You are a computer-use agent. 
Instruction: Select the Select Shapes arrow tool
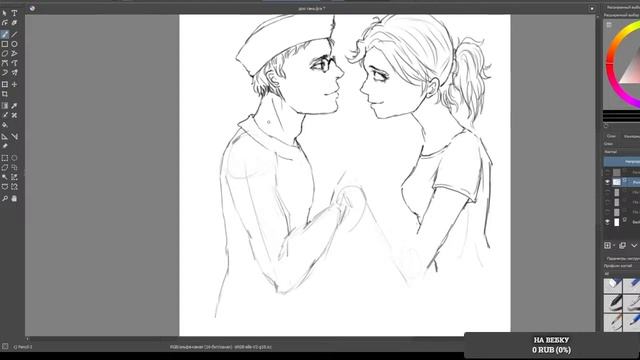[x=4, y=13]
